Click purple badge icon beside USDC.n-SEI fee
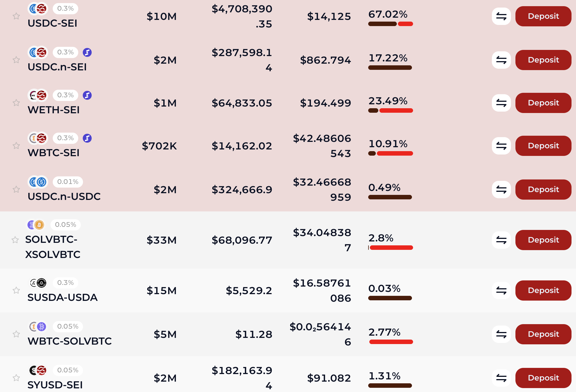This screenshot has height=392, width=576. [x=87, y=52]
